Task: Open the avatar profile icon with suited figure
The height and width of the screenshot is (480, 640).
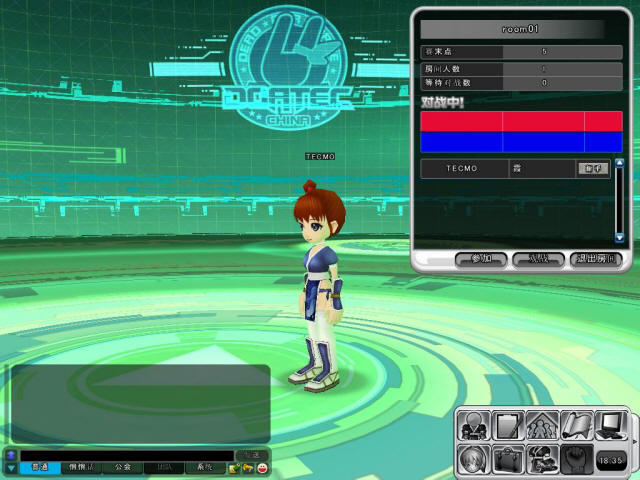Action: 473,426
